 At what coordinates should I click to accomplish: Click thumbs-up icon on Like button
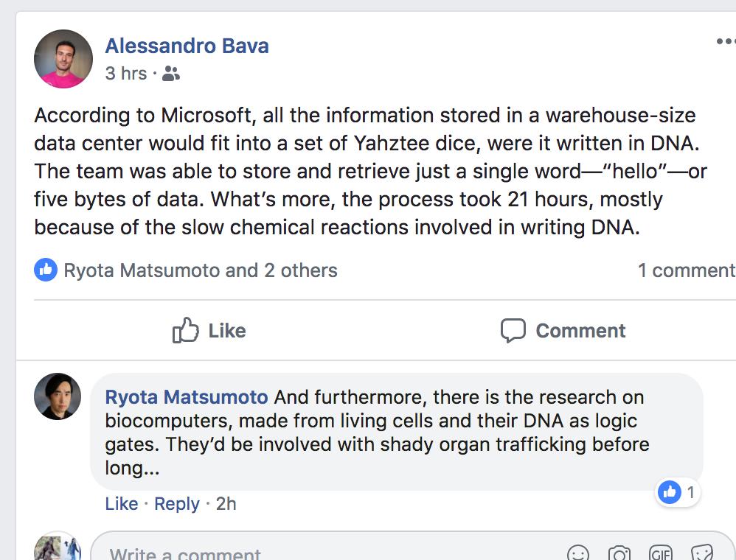[185, 330]
